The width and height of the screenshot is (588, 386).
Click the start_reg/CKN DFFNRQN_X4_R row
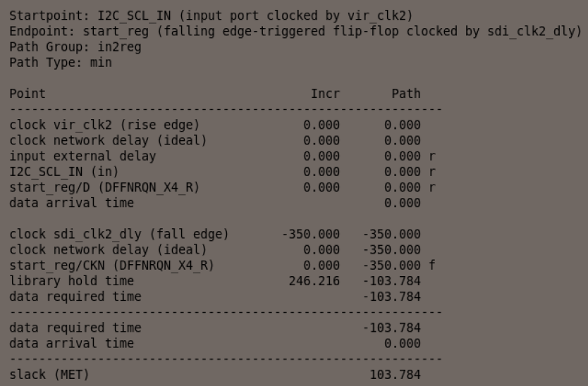pos(111,265)
